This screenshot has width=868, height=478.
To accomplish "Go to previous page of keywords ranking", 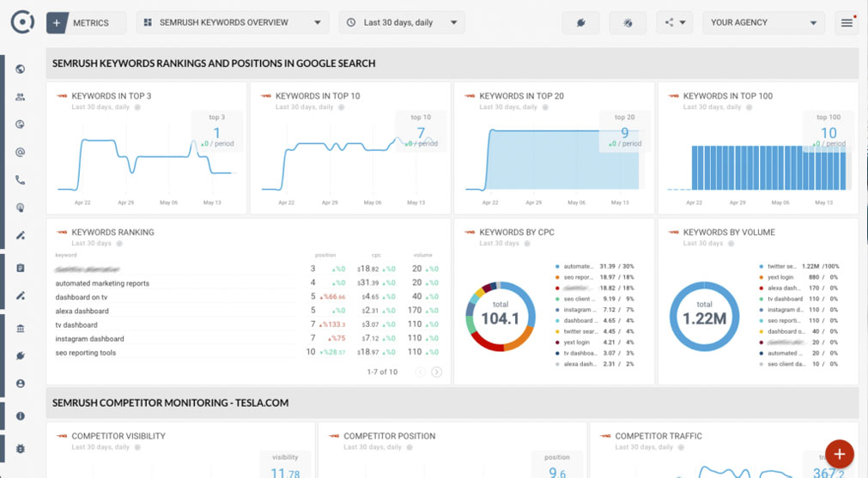I will point(421,372).
